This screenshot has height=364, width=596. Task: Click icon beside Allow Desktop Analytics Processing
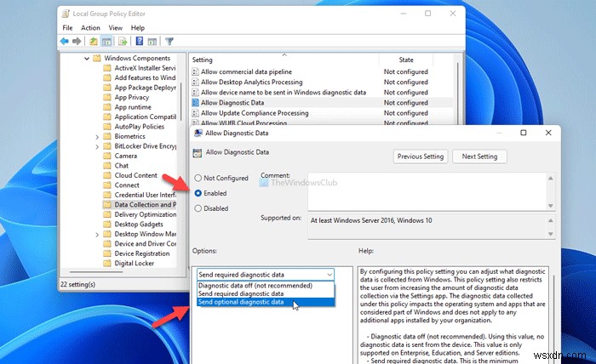point(195,82)
